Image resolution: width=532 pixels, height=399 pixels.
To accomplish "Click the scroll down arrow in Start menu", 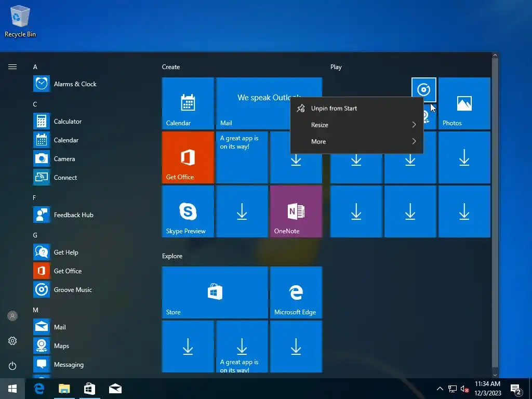I will coord(495,375).
